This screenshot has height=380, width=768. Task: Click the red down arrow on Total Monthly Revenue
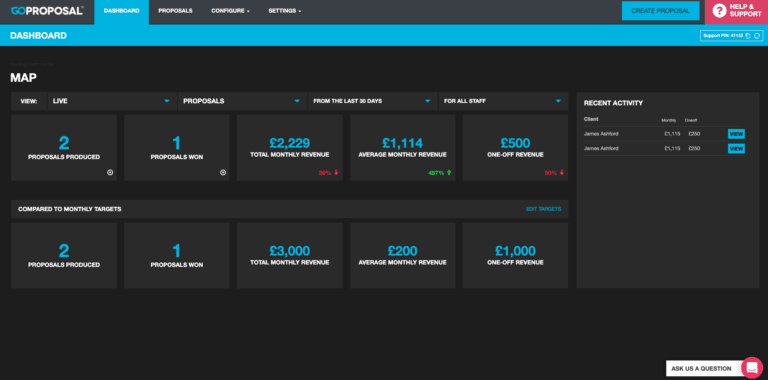tap(336, 172)
